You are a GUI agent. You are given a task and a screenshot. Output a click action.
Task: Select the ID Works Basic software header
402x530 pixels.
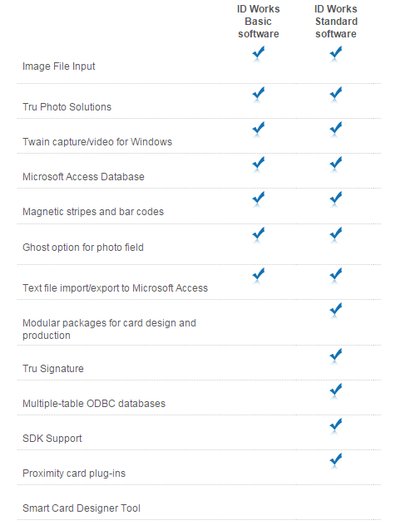(259, 21)
